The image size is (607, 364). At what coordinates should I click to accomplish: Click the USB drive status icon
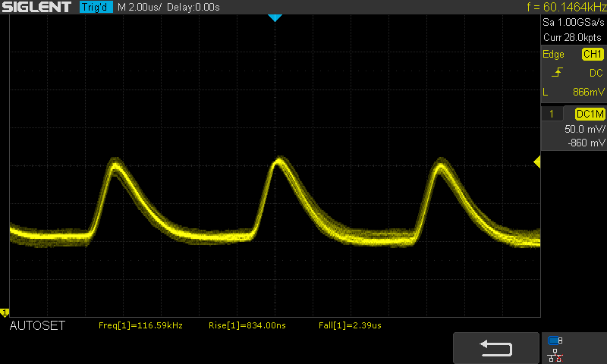[555, 340]
